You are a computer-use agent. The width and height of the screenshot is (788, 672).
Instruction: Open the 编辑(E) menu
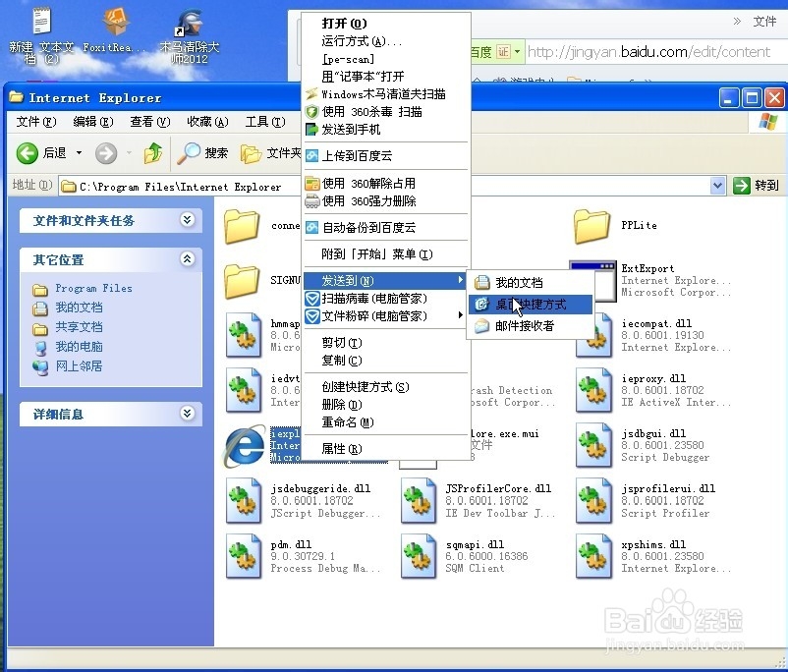pos(93,122)
